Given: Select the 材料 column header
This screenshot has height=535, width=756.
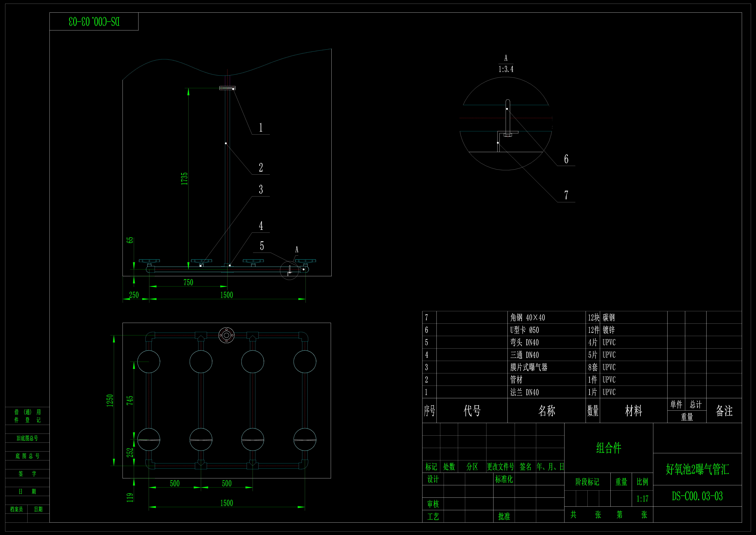Looking at the screenshot, I should tap(633, 411).
